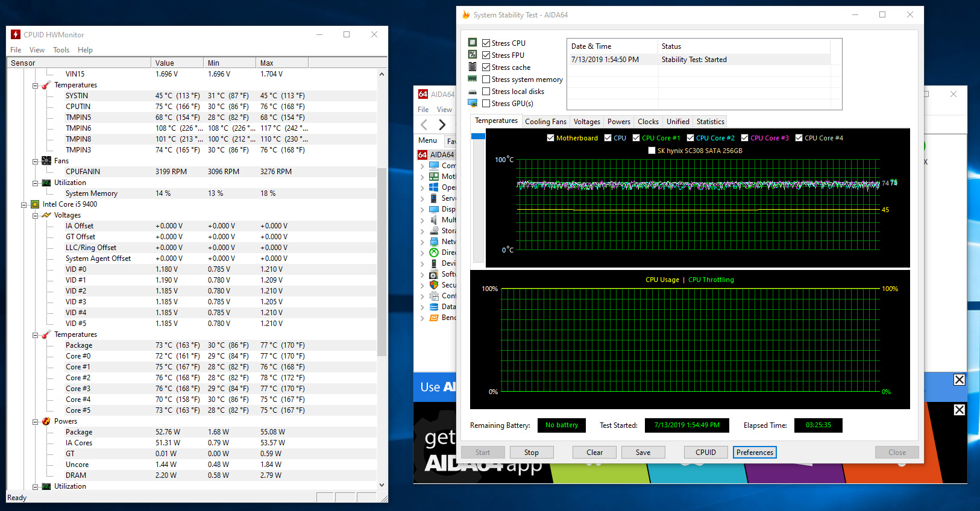Expand the Software node in AIDA64 tree
980x511 pixels.
[422, 274]
